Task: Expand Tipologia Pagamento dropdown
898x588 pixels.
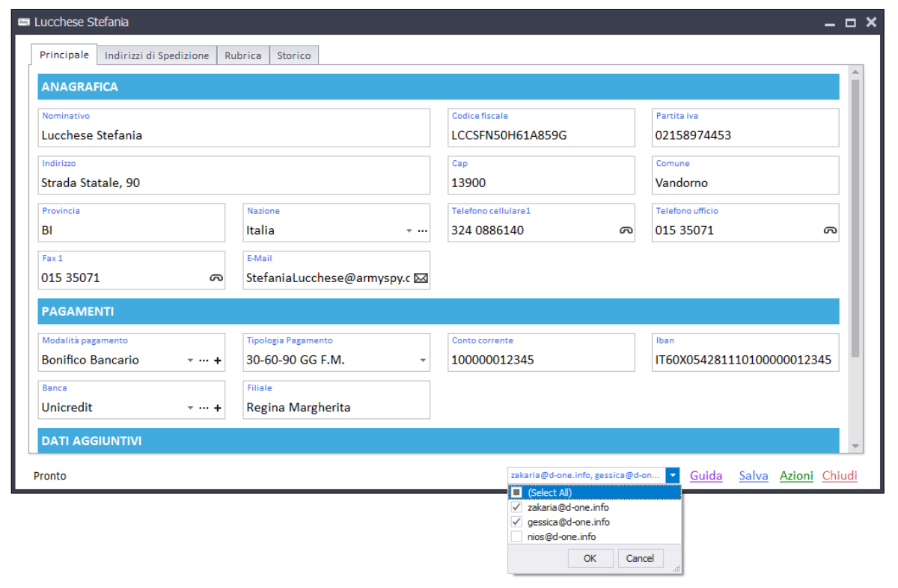Action: (423, 361)
